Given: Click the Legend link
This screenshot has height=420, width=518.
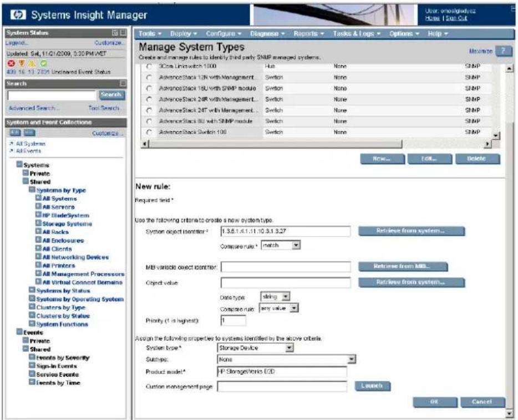Looking at the screenshot, I should tap(17, 43).
